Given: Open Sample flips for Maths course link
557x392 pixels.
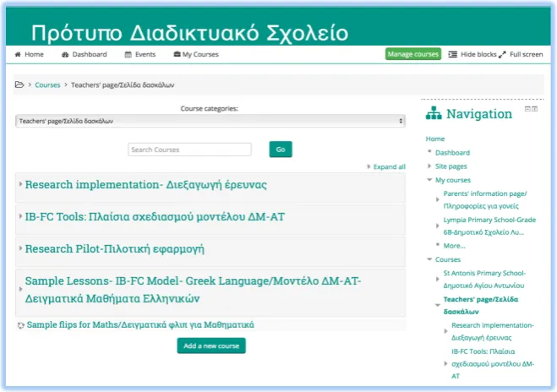Looking at the screenshot, I should (x=140, y=325).
